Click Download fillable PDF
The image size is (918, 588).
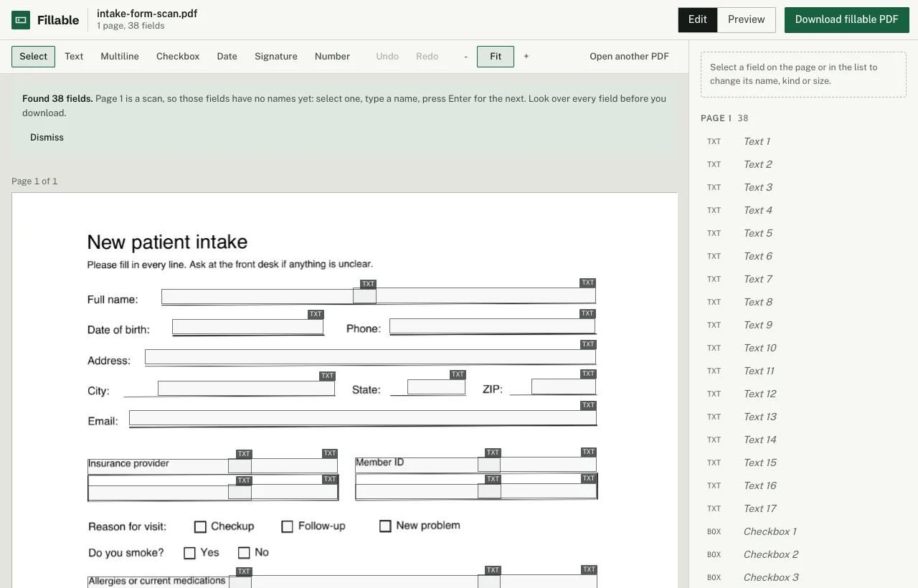[847, 20]
